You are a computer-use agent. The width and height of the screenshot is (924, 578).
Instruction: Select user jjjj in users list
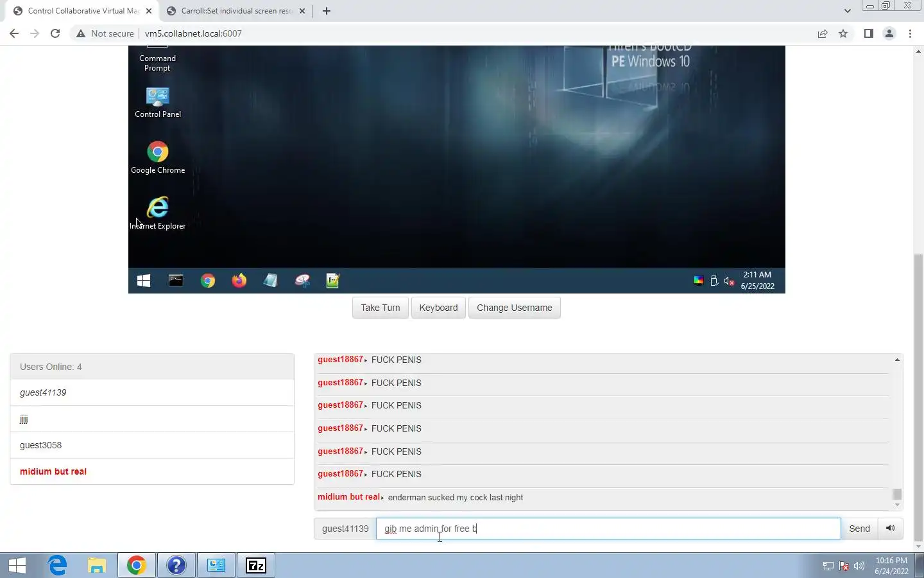coord(152,419)
